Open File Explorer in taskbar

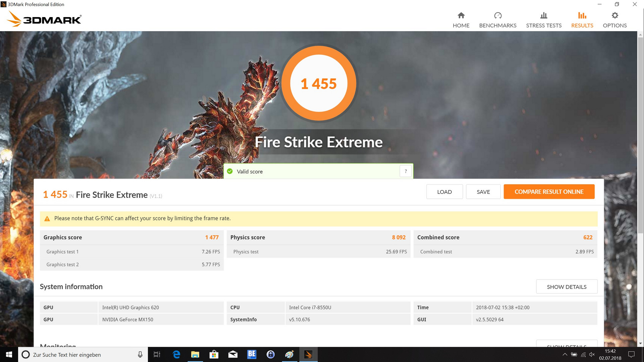coord(195,355)
